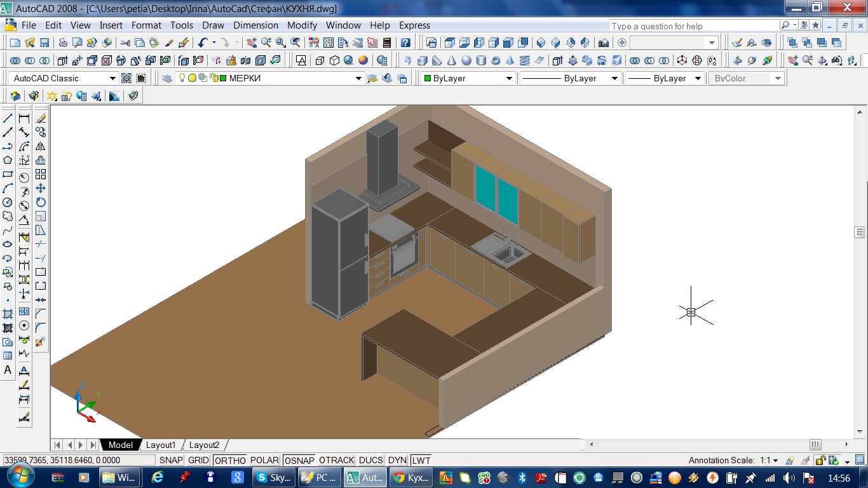Select the Line draw tool
868x488 pixels.
point(8,118)
